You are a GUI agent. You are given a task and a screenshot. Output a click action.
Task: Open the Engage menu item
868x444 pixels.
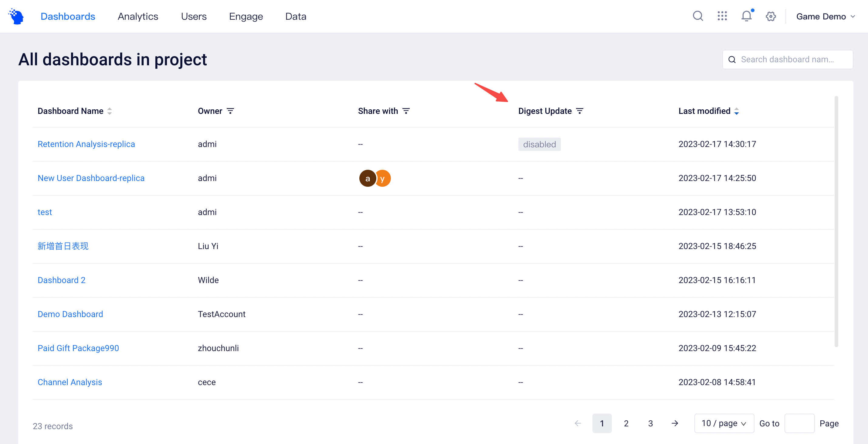click(246, 16)
